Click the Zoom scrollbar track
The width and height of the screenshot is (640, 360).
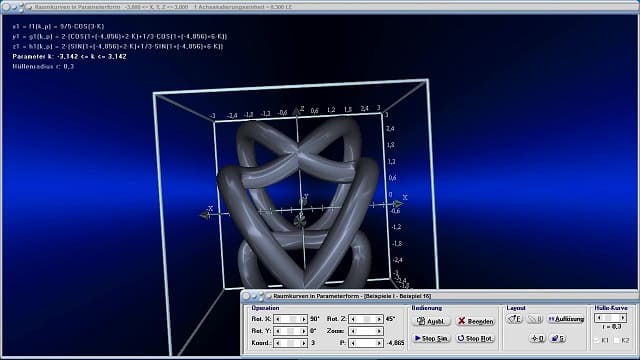tap(366, 331)
